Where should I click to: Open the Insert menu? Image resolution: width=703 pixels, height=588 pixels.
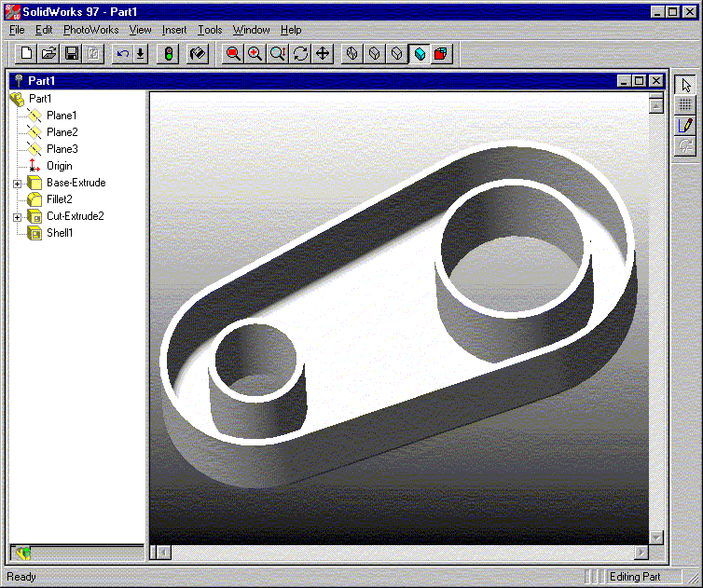(x=174, y=30)
